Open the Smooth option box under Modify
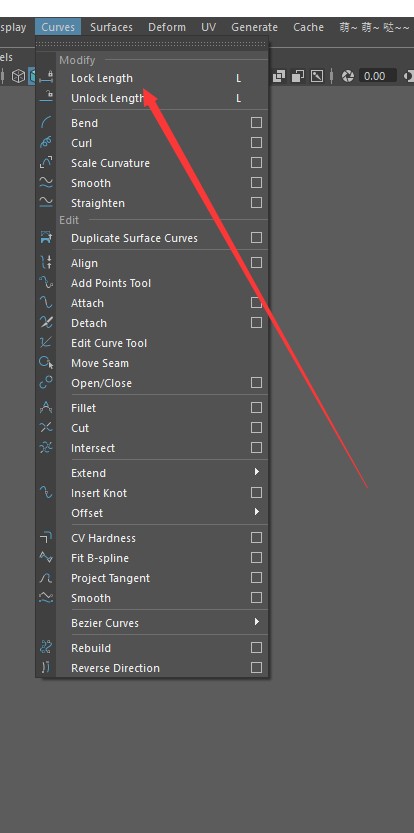This screenshot has width=414, height=833. (256, 183)
